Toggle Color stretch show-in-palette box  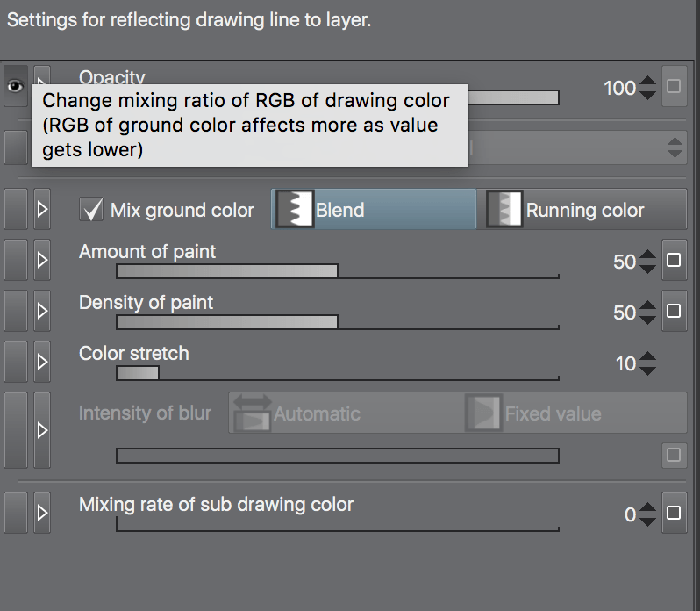coord(16,363)
